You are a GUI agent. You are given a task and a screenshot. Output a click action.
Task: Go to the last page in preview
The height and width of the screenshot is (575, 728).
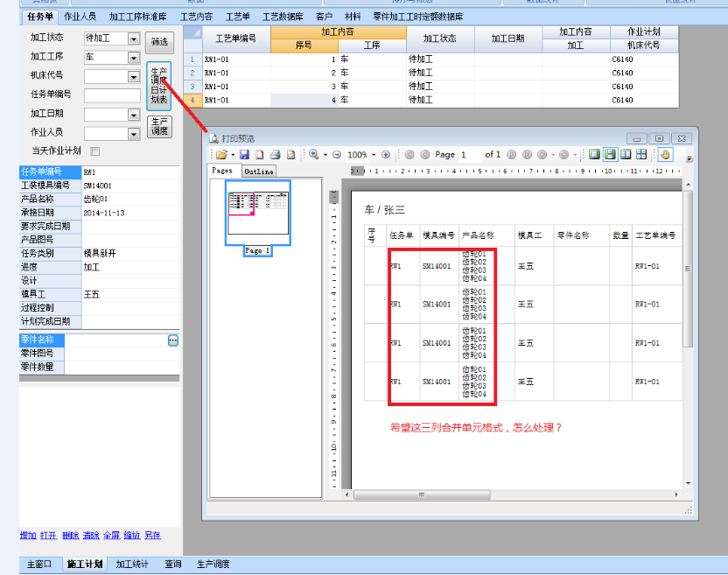pyautogui.click(x=527, y=155)
